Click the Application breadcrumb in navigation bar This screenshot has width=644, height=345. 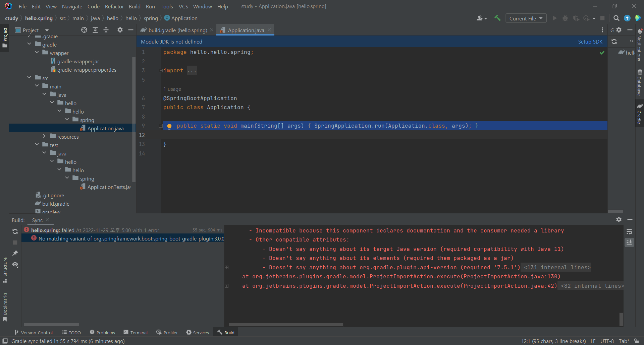click(181, 18)
